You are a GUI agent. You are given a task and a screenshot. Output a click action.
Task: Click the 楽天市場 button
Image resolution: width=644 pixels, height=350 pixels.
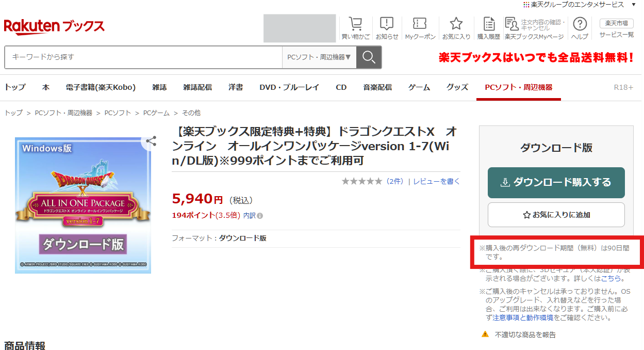[x=617, y=23]
